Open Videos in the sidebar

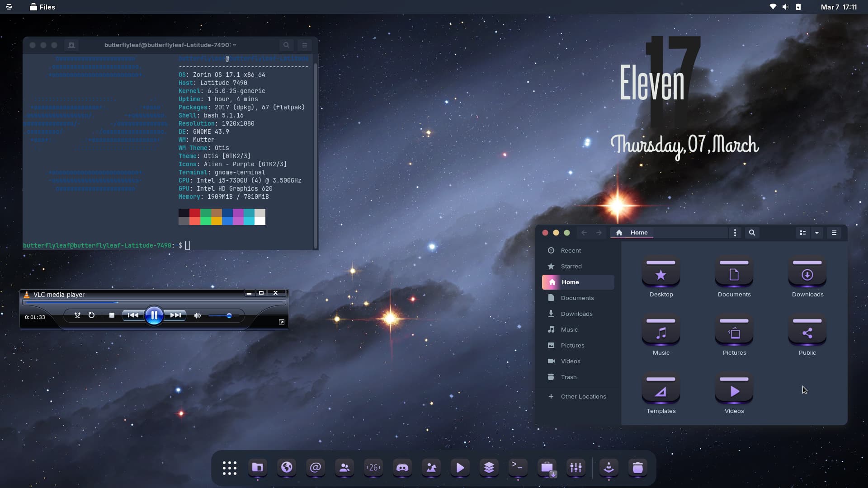(578, 361)
